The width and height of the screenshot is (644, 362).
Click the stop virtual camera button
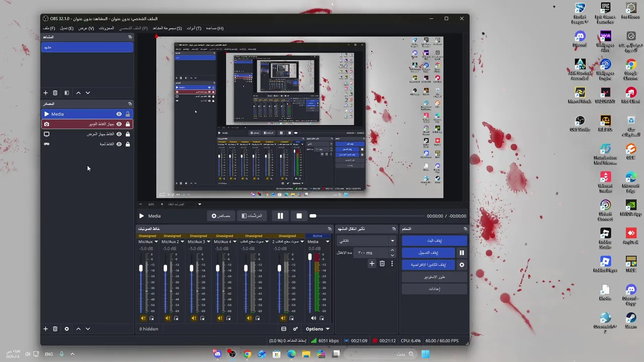point(428,265)
